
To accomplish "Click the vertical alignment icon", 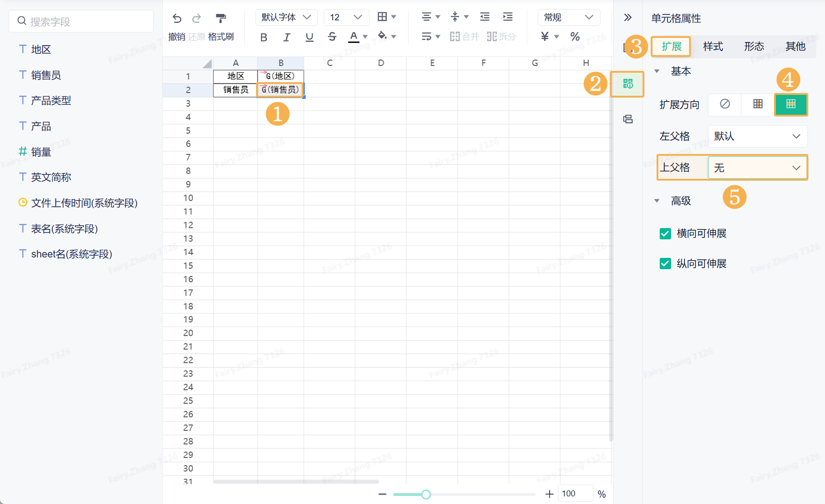I will click(x=455, y=17).
